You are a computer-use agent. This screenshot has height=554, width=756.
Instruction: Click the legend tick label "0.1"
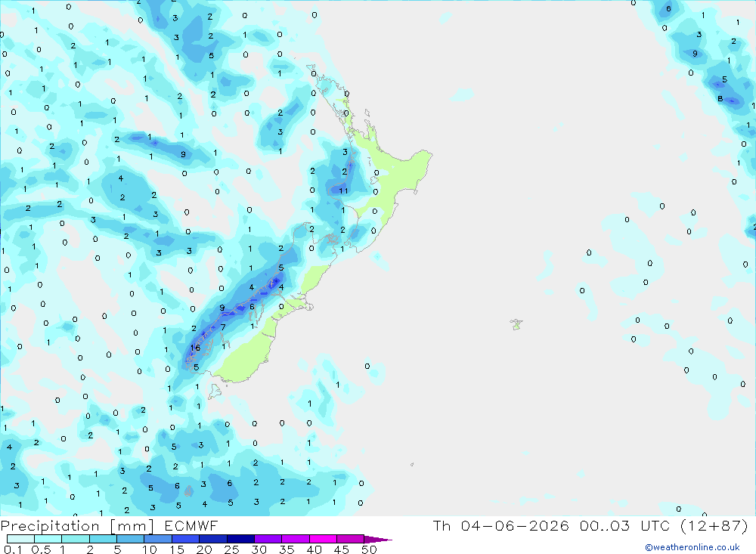point(13,549)
